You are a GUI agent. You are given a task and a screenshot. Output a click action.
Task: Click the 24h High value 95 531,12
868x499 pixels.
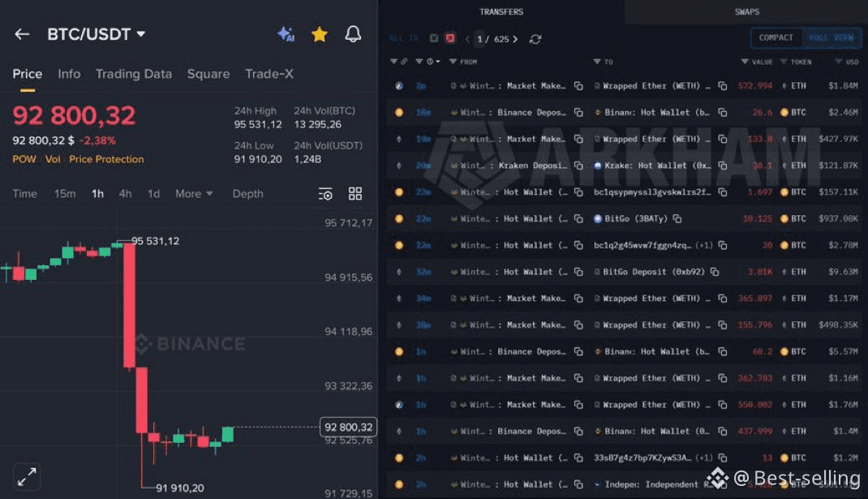[x=257, y=125]
